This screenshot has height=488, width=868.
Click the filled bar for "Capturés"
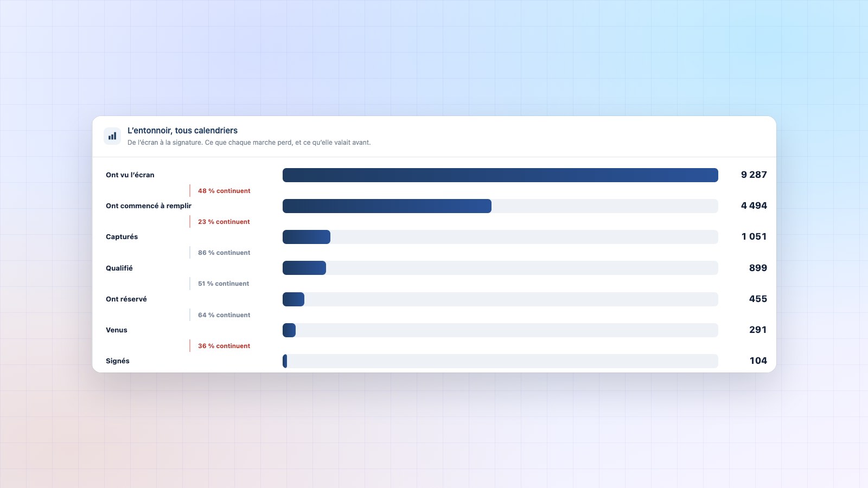click(307, 237)
